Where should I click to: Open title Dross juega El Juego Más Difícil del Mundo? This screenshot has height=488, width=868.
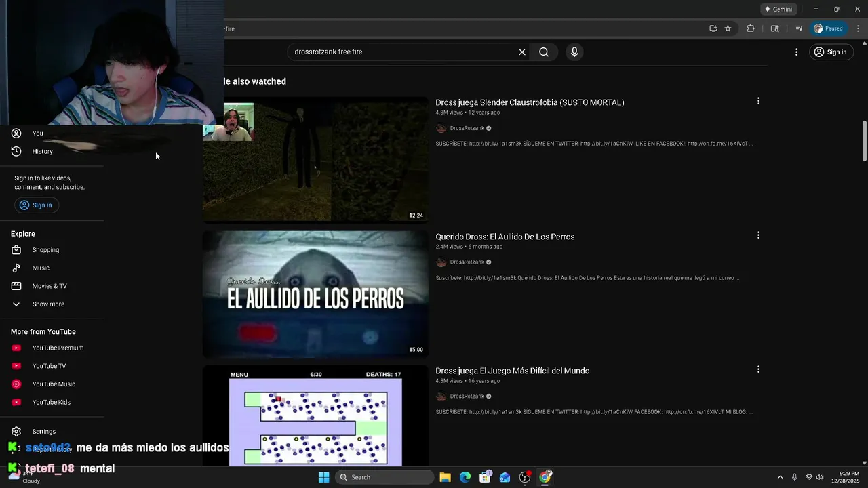point(512,371)
